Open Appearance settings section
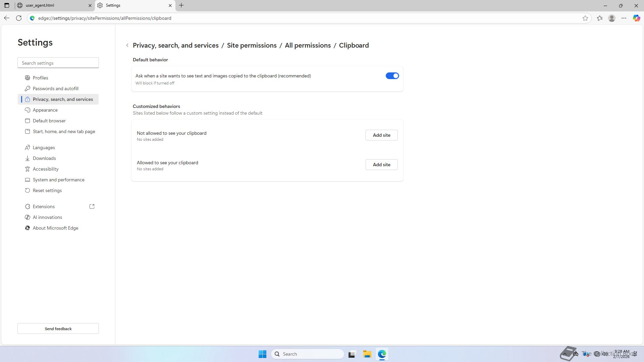644x362 pixels. tap(45, 110)
